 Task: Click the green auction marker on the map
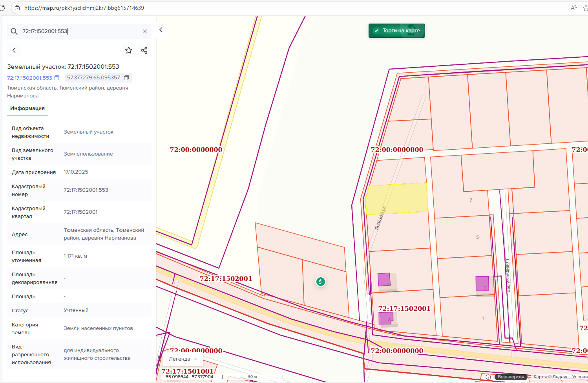click(x=321, y=282)
